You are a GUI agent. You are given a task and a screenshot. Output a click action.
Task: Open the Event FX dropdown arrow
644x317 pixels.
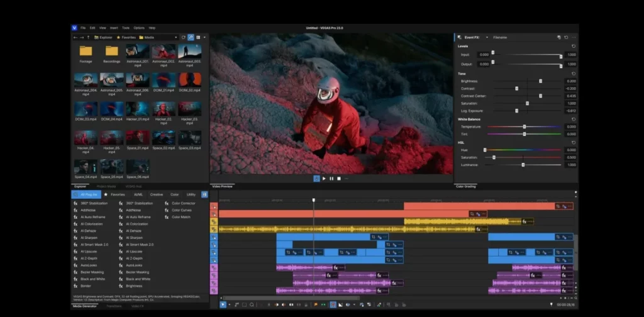click(487, 37)
